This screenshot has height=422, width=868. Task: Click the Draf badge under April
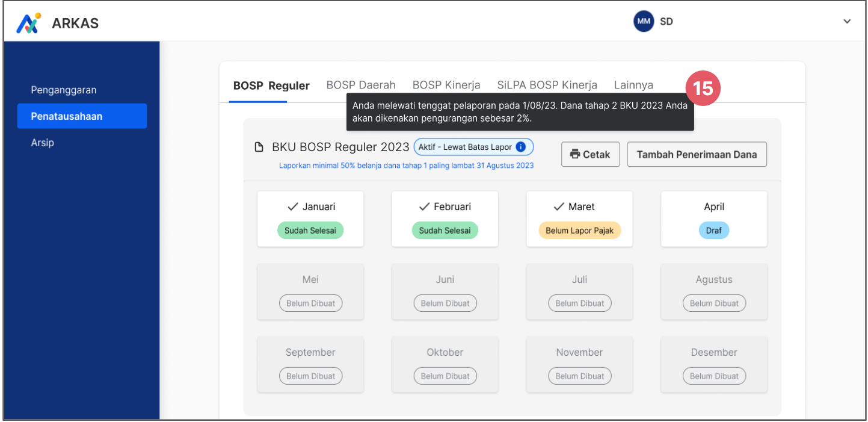(714, 231)
